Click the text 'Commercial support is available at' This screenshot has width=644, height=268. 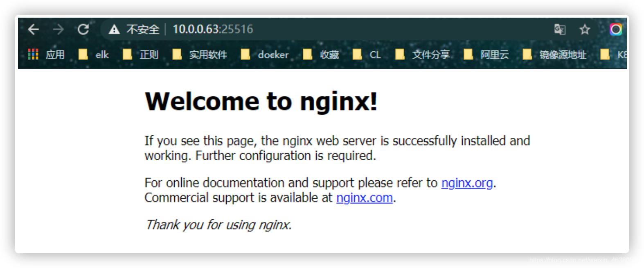point(239,198)
